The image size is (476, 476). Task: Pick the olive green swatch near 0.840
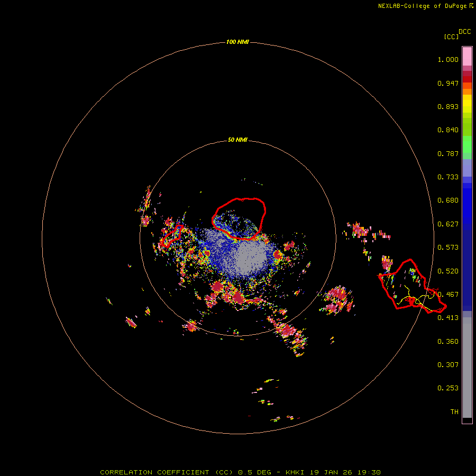point(467,127)
